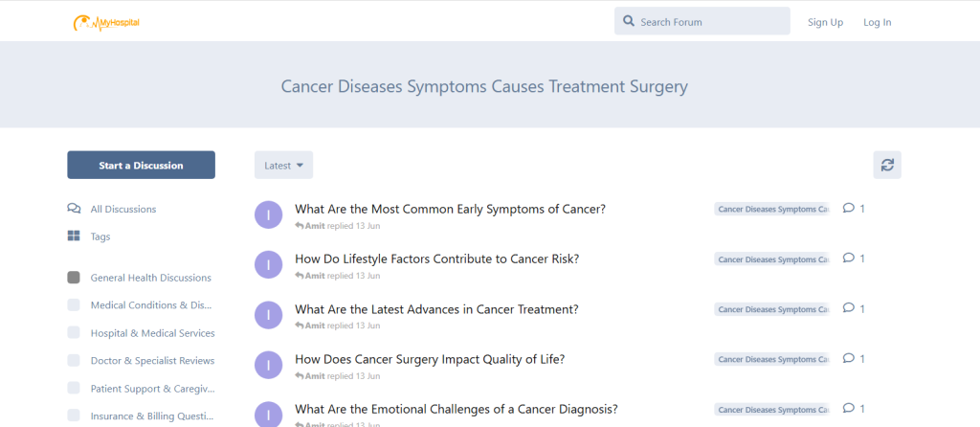The image size is (980, 427).
Task: Click the Tags grid icon
Action: pyautogui.click(x=74, y=236)
